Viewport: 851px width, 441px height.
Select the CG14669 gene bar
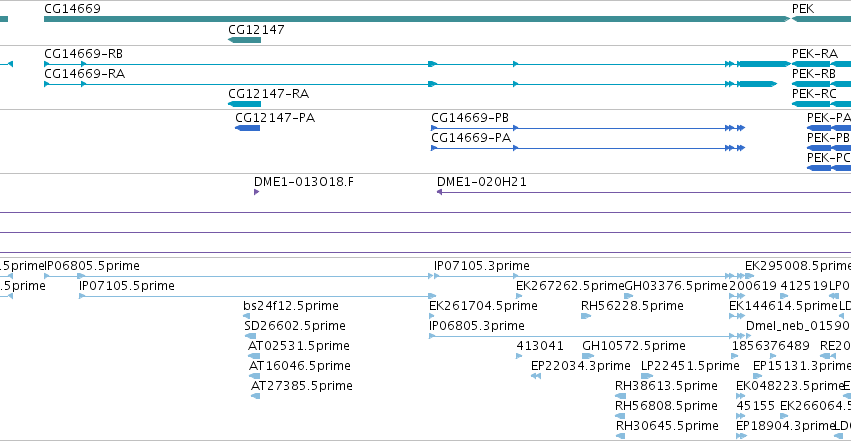[416, 19]
